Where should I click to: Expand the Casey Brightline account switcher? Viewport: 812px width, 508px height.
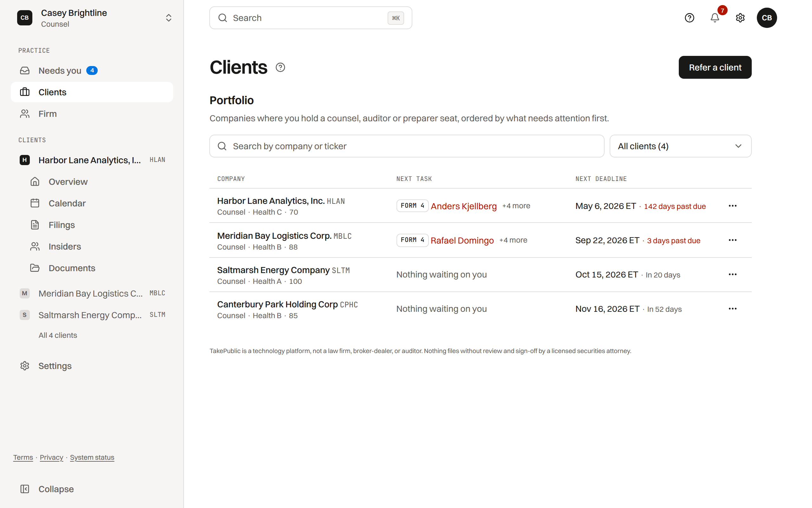tap(168, 18)
